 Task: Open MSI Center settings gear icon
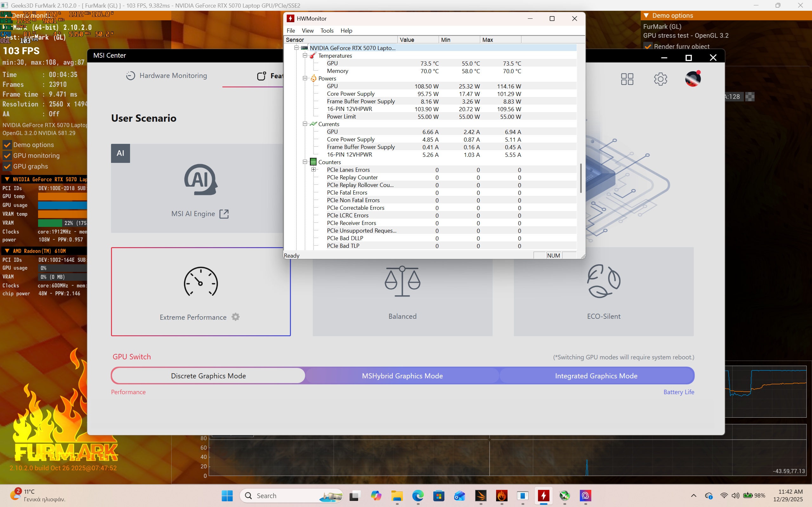(660, 79)
